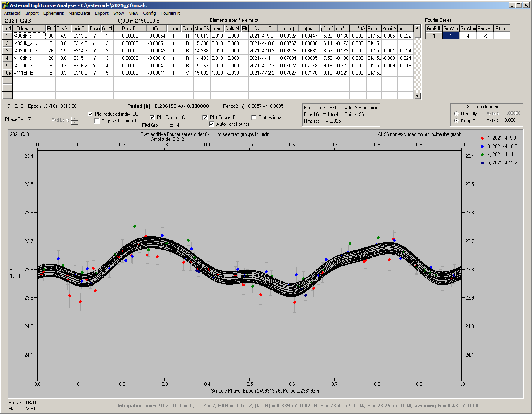Click the DeltaM value -0.339
532x414 pixels.
point(232,73)
